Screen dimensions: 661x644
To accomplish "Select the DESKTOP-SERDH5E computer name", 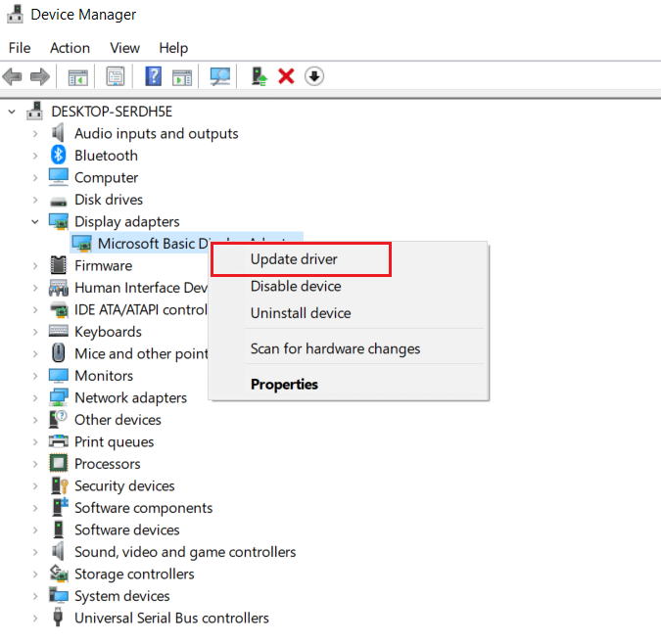I will 112,112.
